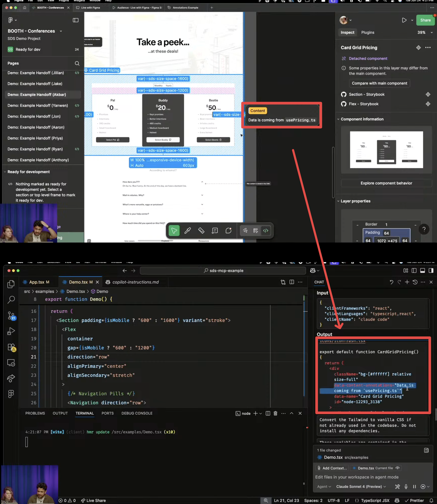Select the Measure ruler tool in Figma toolbar

click(201, 230)
